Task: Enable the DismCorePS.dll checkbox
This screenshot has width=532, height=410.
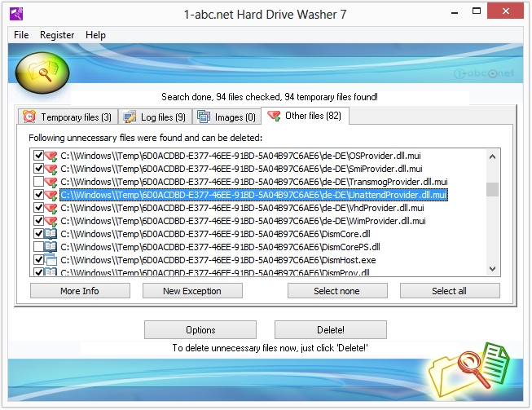Action: click(37, 246)
